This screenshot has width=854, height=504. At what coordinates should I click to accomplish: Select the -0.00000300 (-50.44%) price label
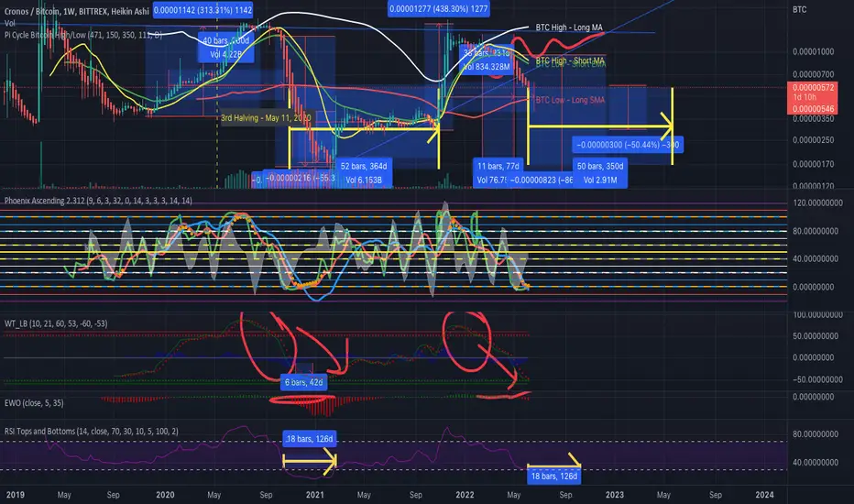click(x=628, y=145)
